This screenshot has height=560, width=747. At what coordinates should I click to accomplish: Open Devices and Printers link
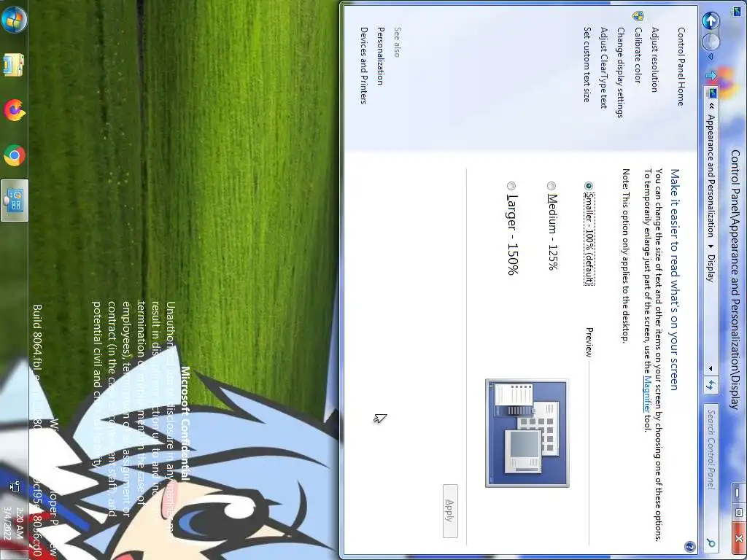tap(363, 66)
